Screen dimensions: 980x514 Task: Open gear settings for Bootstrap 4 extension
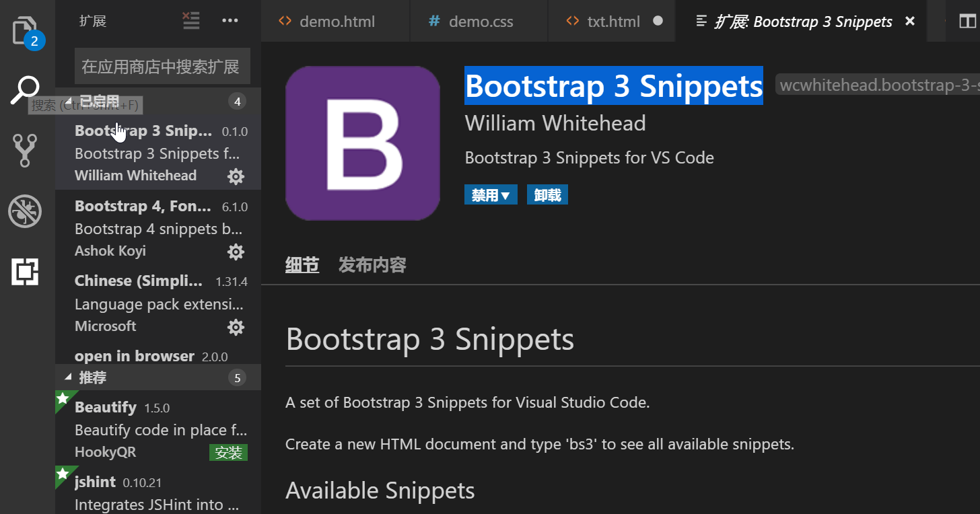(x=236, y=252)
